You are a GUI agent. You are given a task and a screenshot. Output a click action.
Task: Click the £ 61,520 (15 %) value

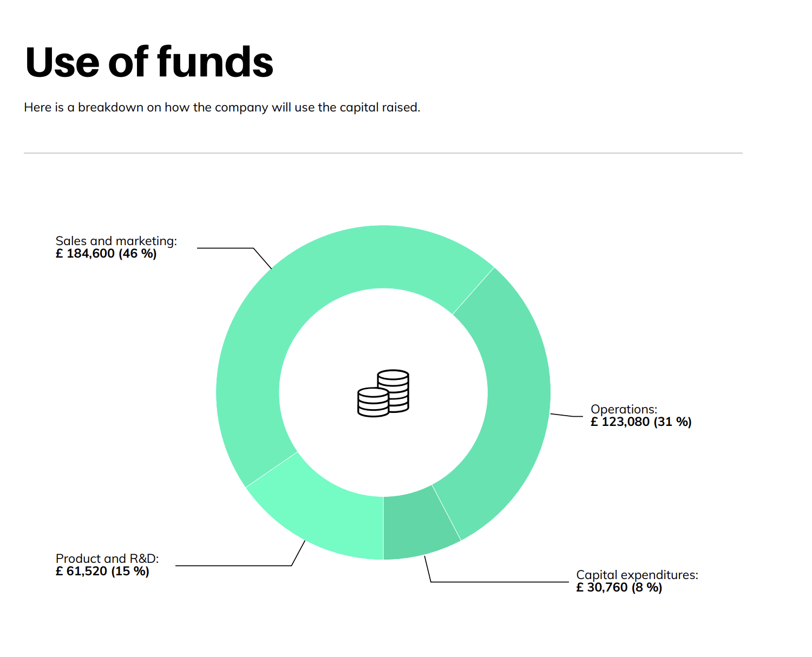[102, 571]
